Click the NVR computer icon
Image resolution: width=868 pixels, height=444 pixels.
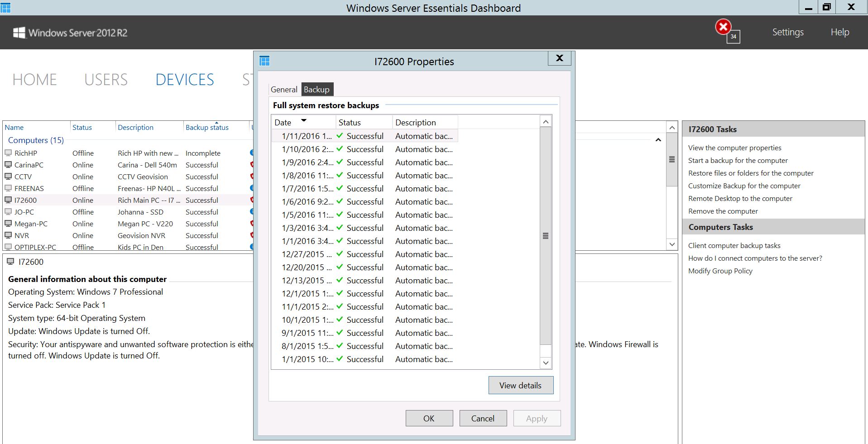click(8, 235)
